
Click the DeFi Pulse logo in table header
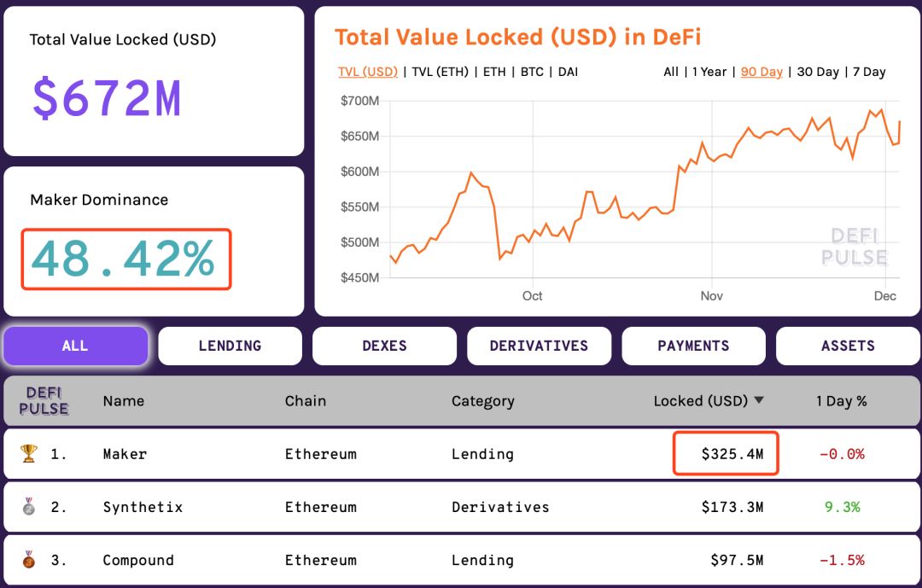click(x=44, y=400)
